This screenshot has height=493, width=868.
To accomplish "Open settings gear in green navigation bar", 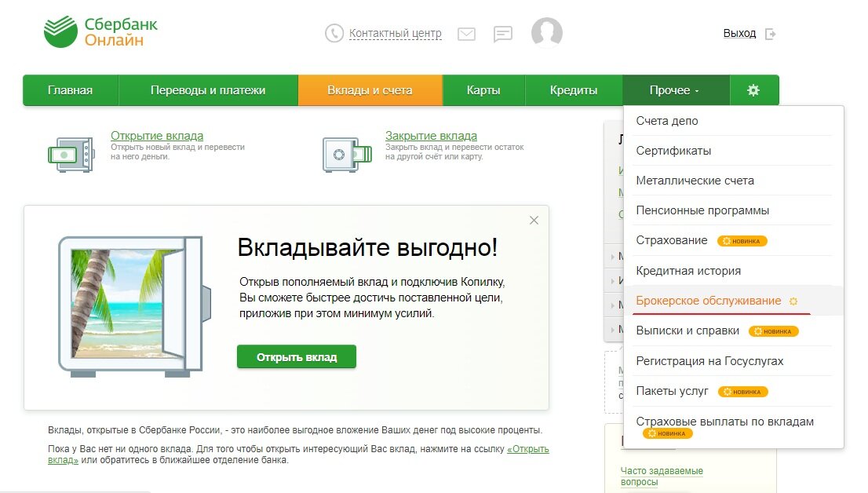I will [x=753, y=90].
